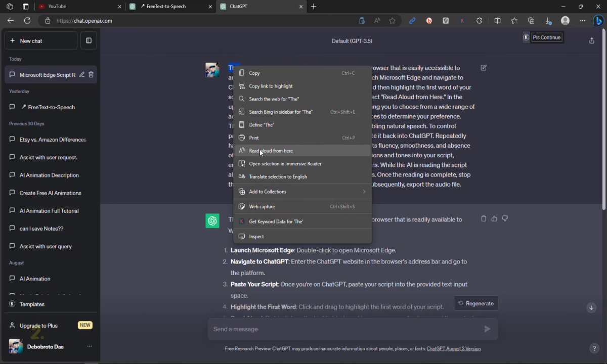Open the user options menu for Debobroto Das
The width and height of the screenshot is (607, 364).
tap(90, 347)
